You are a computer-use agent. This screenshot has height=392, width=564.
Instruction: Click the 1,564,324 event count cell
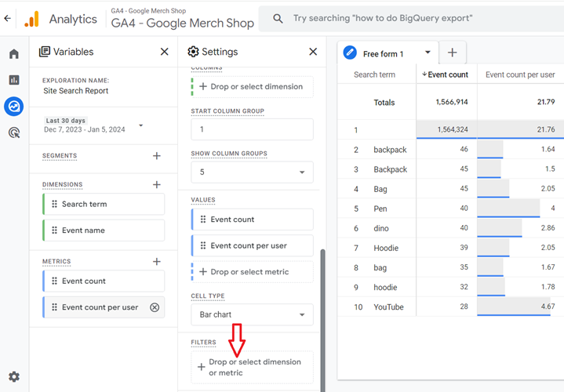447,129
